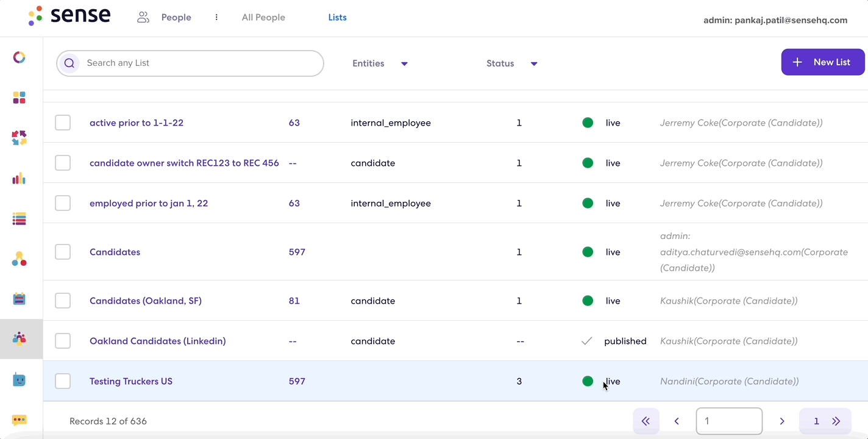Go to next page arrow
Screen dimensions: 868x439
[x=782, y=421]
